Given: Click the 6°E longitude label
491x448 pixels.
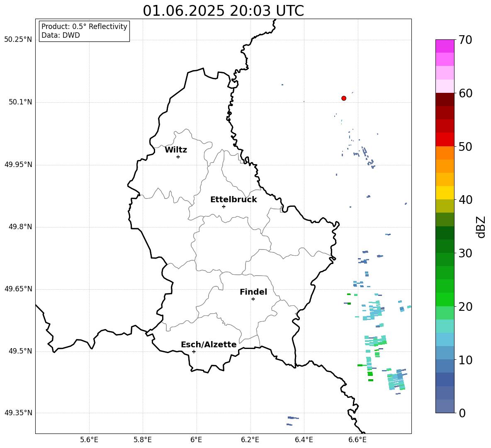Looking at the screenshot, I should click(x=196, y=440).
